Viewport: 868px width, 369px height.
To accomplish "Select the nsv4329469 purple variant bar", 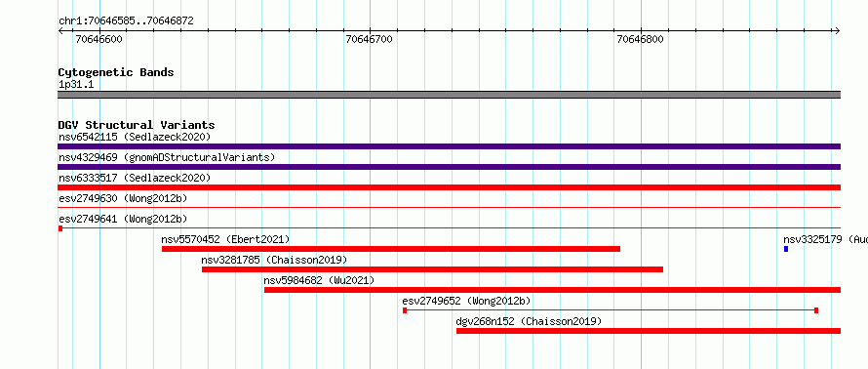I will click(449, 167).
